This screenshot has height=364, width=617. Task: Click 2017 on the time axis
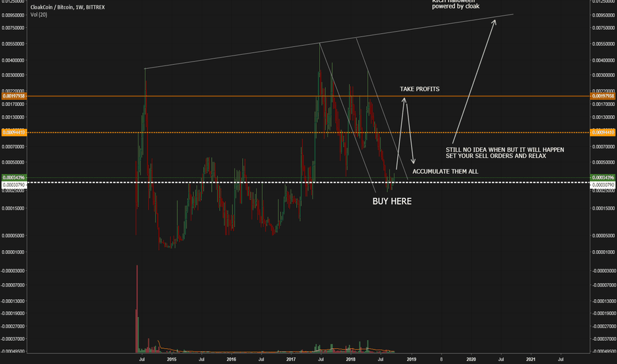291,359
